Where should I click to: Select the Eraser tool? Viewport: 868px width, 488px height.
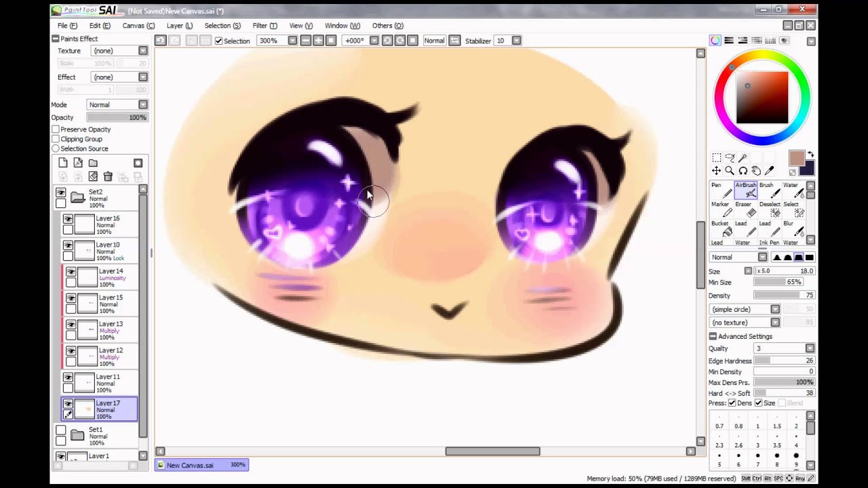coord(745,209)
